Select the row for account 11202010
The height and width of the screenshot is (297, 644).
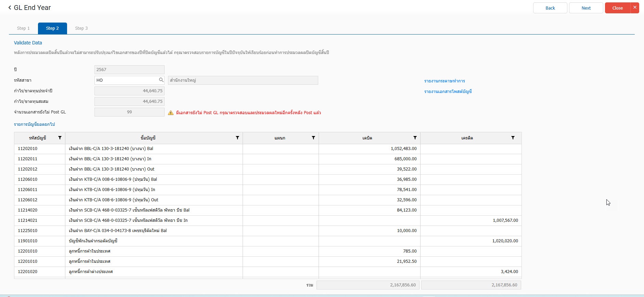(154, 149)
